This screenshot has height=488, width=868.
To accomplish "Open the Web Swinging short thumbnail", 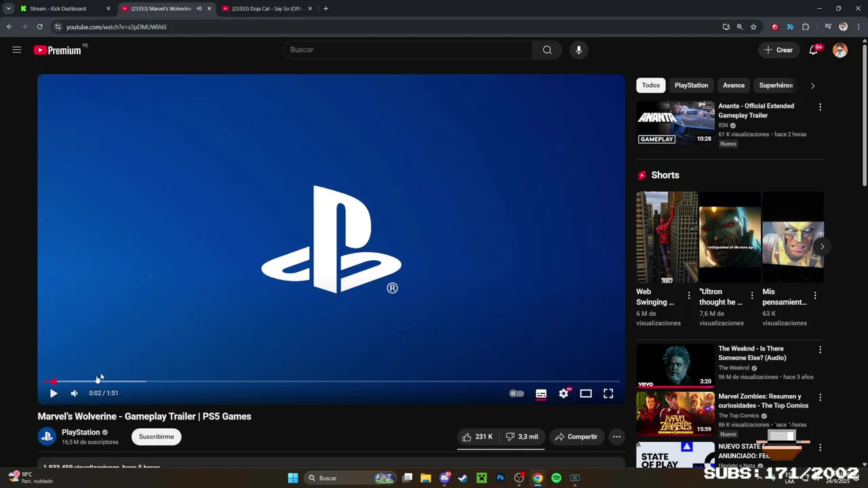I will [667, 237].
